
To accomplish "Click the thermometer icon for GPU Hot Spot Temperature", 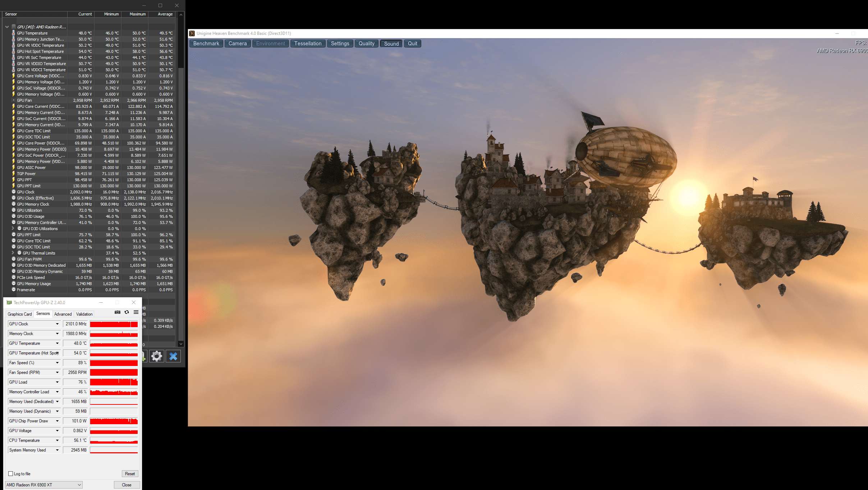I will [x=14, y=51].
